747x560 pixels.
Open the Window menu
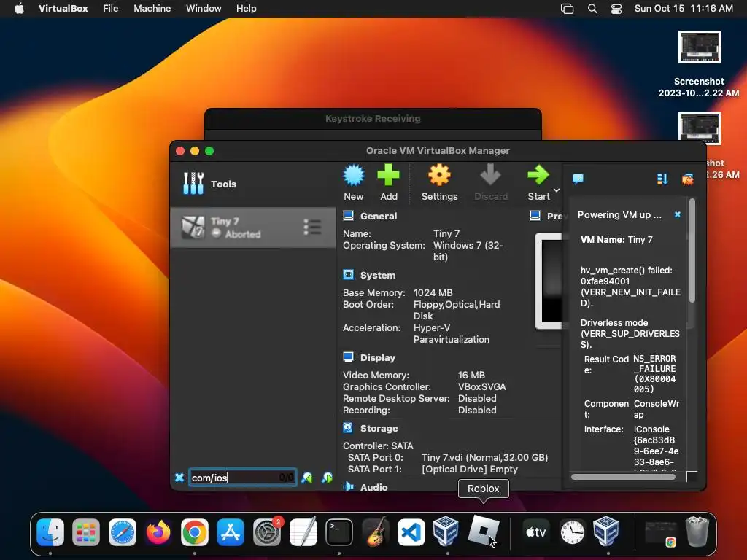point(204,9)
